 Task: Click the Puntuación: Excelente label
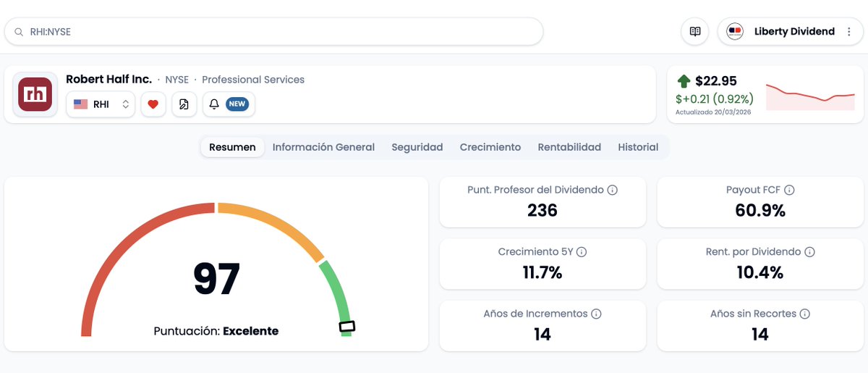tap(216, 331)
